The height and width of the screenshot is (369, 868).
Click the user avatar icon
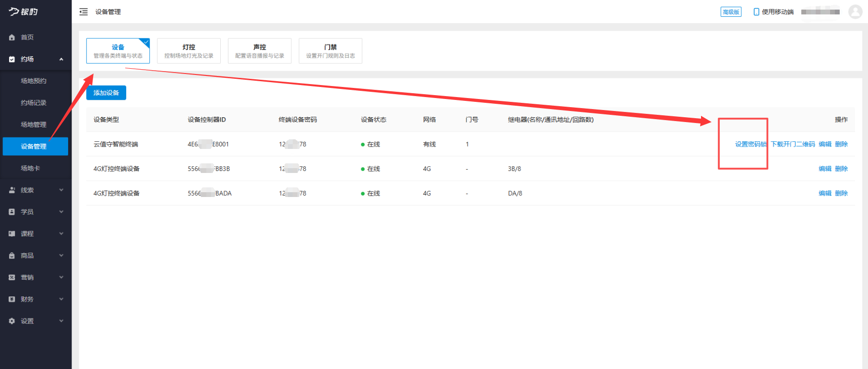855,12
